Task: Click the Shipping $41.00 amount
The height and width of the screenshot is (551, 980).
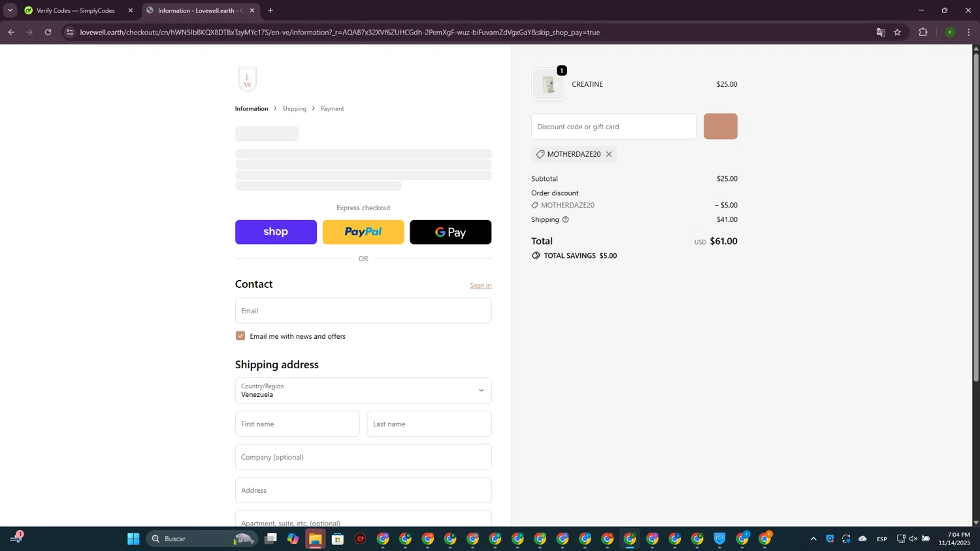Action: click(x=727, y=219)
